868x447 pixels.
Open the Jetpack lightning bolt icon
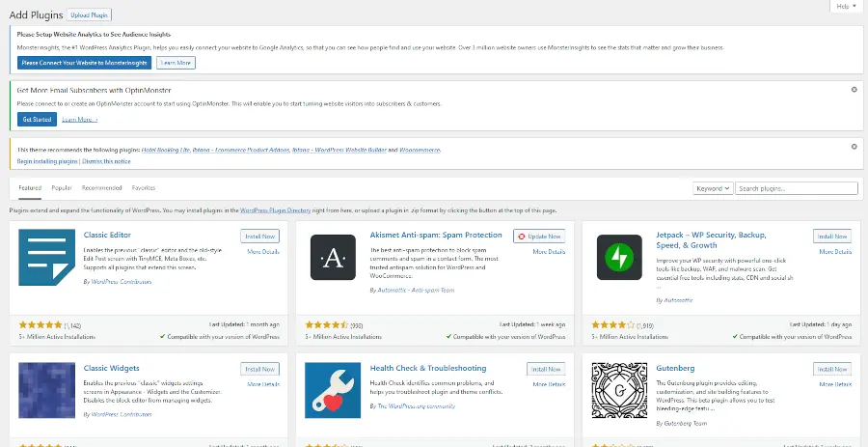[619, 257]
